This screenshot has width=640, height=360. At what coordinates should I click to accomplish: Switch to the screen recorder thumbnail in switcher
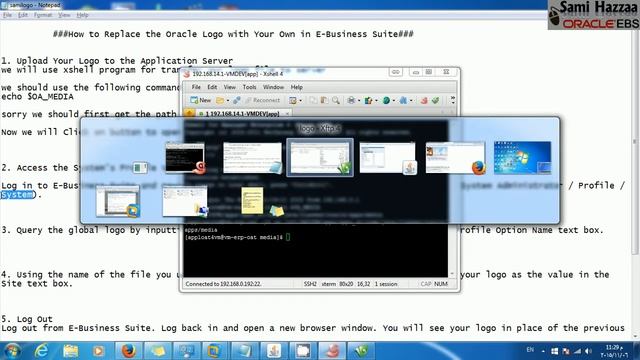point(118,201)
